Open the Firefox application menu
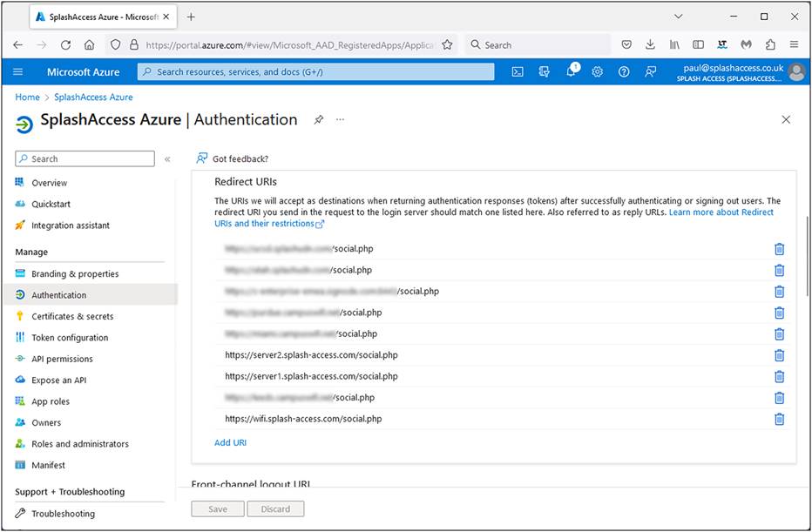The width and height of the screenshot is (812, 532). coord(795,45)
